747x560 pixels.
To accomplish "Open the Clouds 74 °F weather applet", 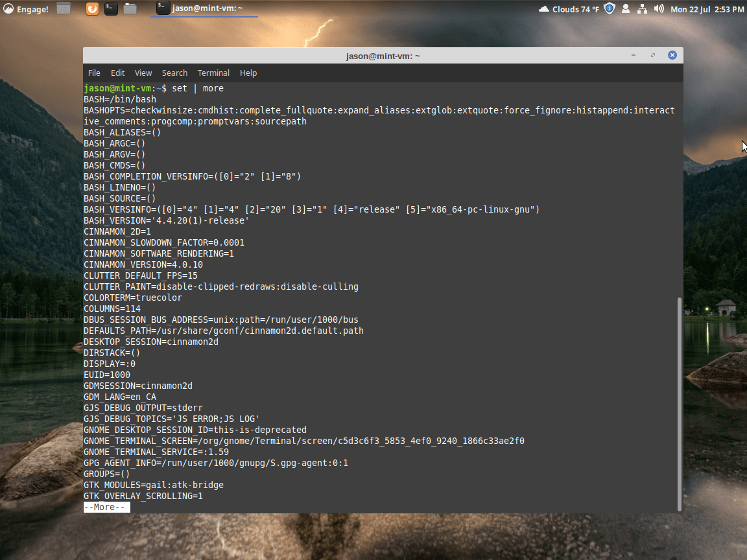I will pyautogui.click(x=569, y=9).
